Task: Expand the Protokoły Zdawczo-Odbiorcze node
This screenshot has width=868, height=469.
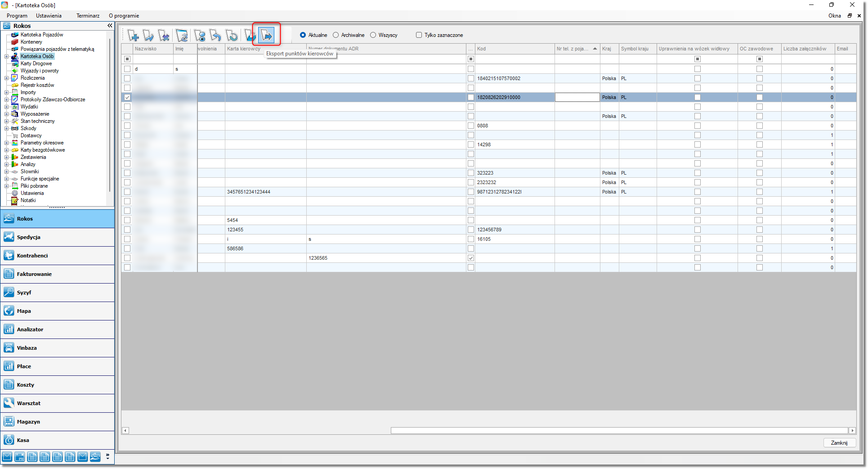Action: point(6,100)
